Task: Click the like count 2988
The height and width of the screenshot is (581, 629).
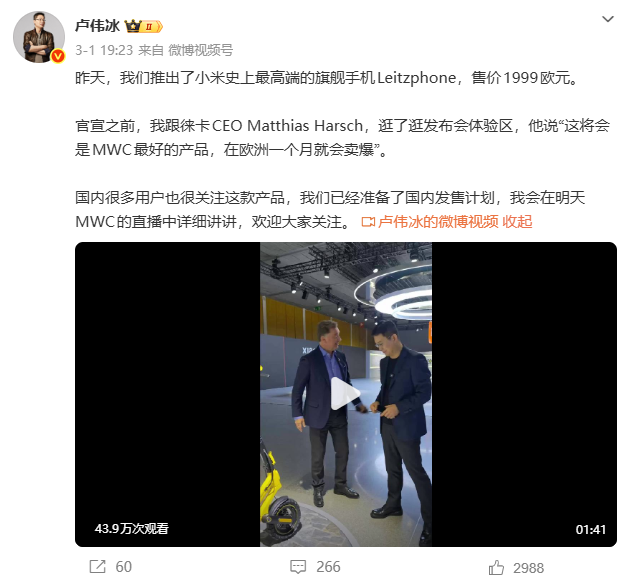Action: point(529,568)
